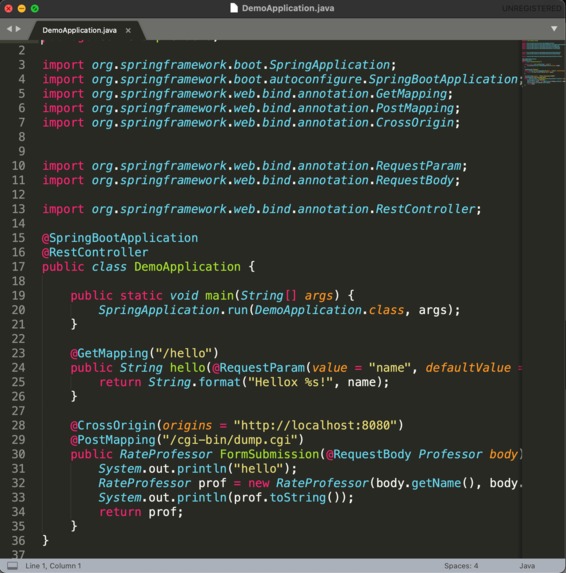This screenshot has height=573, width=566.
Task: Click line number 30 in the gutter
Action: [x=18, y=454]
